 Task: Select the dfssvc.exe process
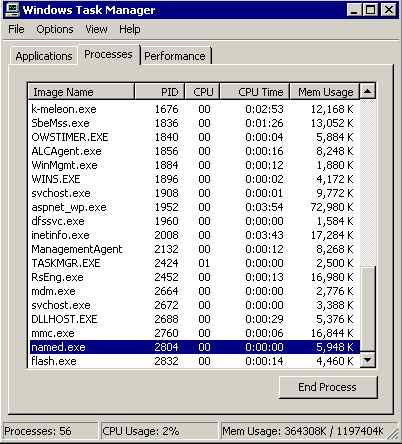[x=194, y=221]
